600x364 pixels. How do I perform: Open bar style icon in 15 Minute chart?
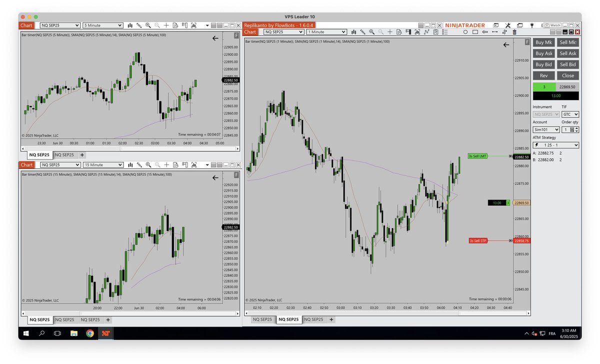130,164
